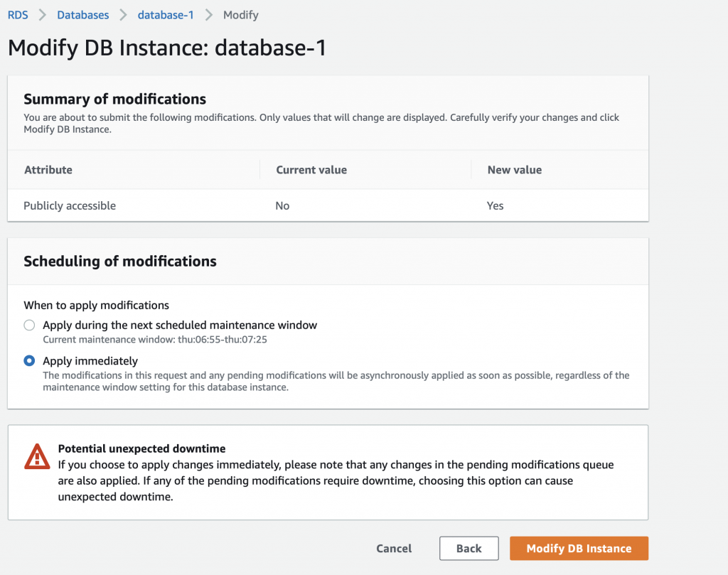The width and height of the screenshot is (728, 575).
Task: Click the current maintenance window time text
Action: pyautogui.click(x=155, y=340)
